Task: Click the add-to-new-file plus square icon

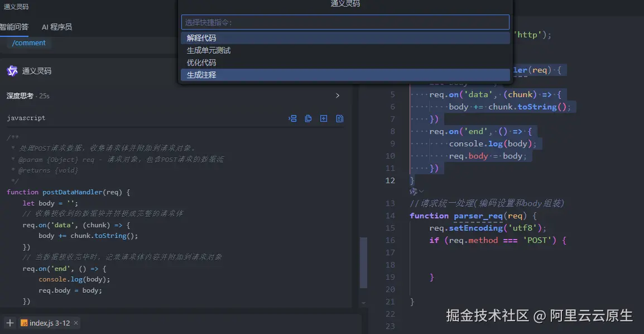Action: 324,118
